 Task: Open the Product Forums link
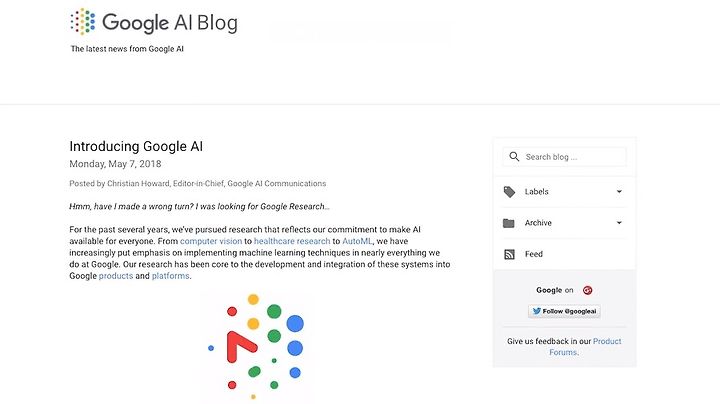point(585,347)
